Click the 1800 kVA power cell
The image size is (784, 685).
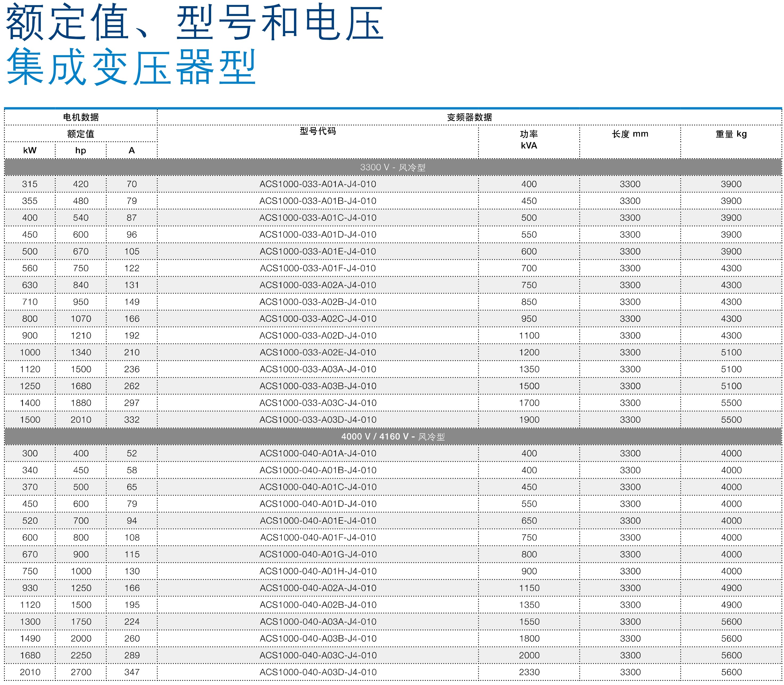[x=529, y=638]
